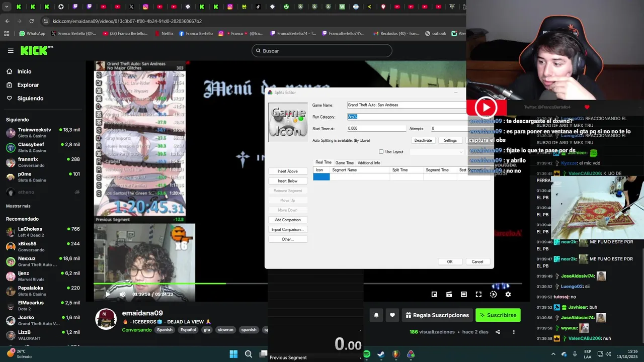Image resolution: width=644 pixels, height=362 pixels.
Task: Click the Buscar search field
Action: (322, 51)
